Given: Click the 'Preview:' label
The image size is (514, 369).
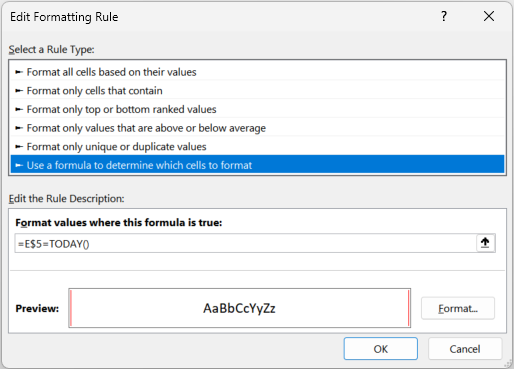Looking at the screenshot, I should click(x=37, y=308).
